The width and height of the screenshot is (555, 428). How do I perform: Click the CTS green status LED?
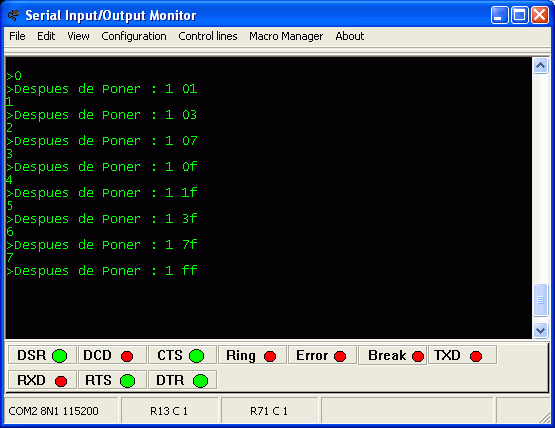point(196,356)
